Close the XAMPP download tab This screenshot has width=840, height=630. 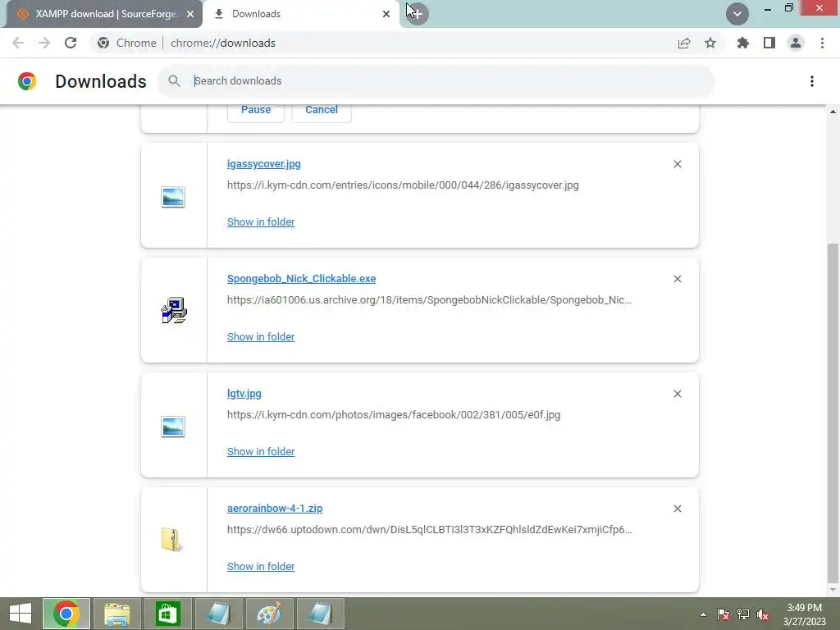pyautogui.click(x=190, y=14)
